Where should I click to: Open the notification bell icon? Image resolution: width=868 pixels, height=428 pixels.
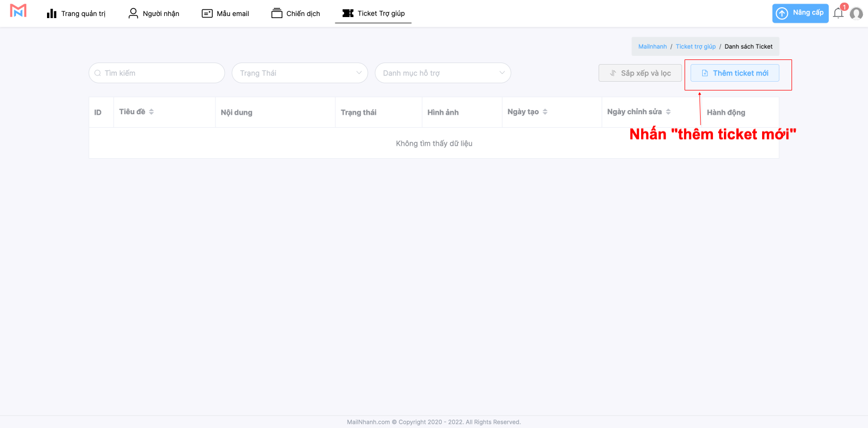tap(838, 13)
